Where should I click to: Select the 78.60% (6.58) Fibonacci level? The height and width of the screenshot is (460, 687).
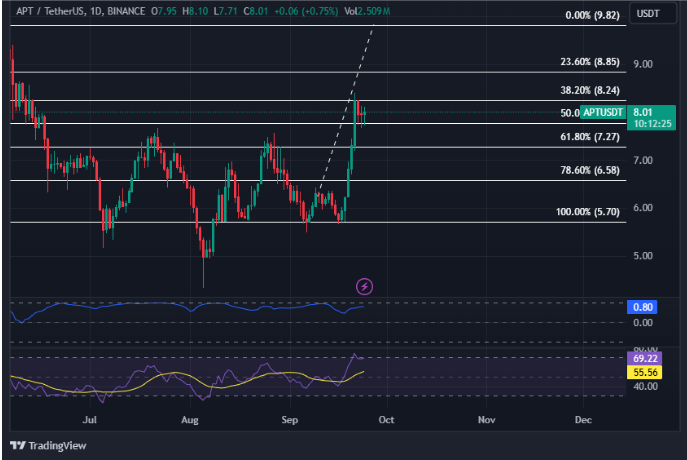point(593,170)
